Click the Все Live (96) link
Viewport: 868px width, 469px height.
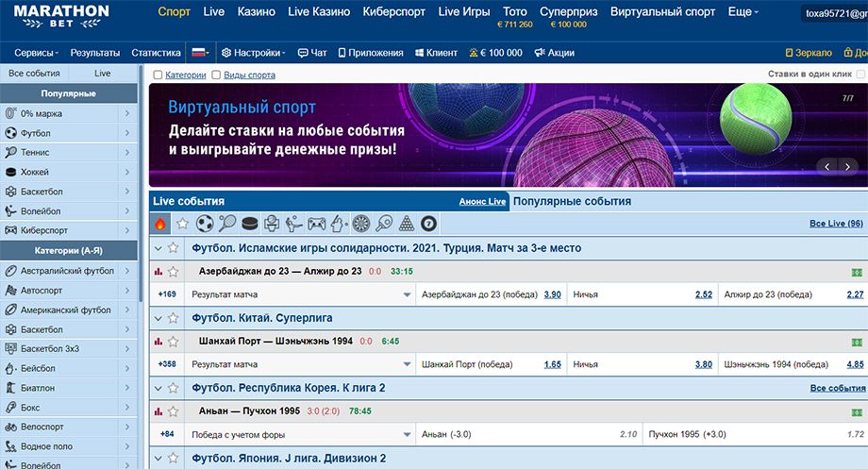coord(836,224)
